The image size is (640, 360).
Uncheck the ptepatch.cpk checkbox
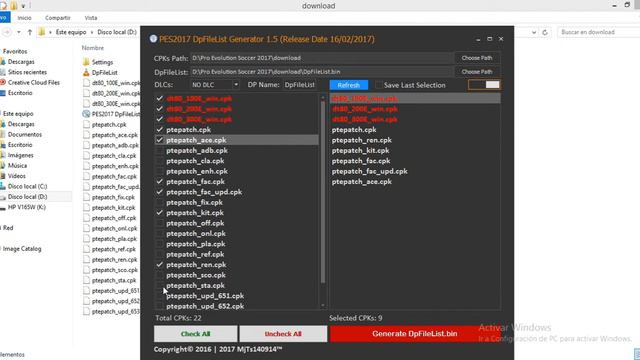pos(160,130)
